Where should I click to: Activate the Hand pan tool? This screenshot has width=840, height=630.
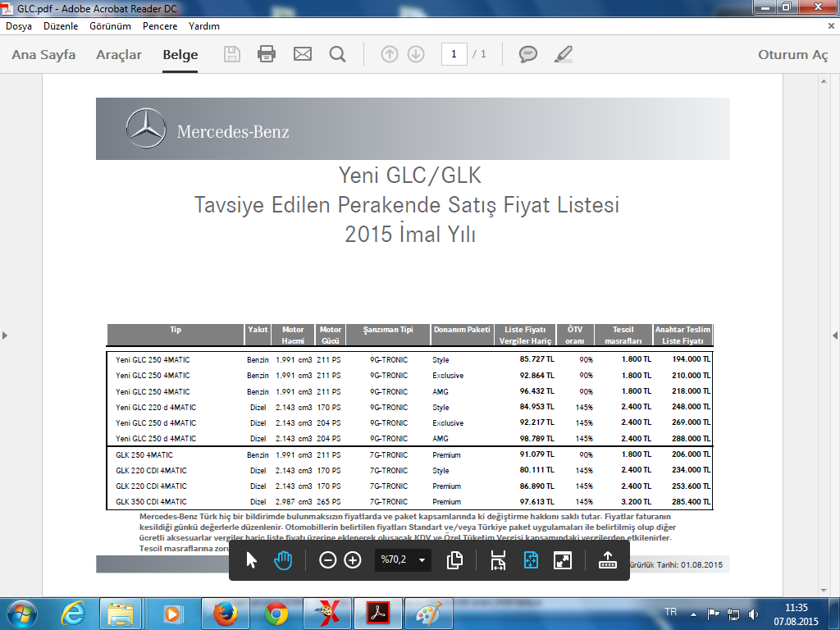[x=283, y=560]
